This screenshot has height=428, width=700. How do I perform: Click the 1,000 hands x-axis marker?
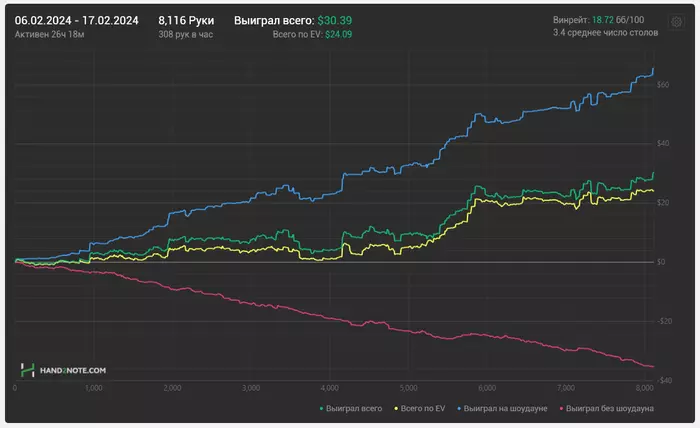point(94,387)
